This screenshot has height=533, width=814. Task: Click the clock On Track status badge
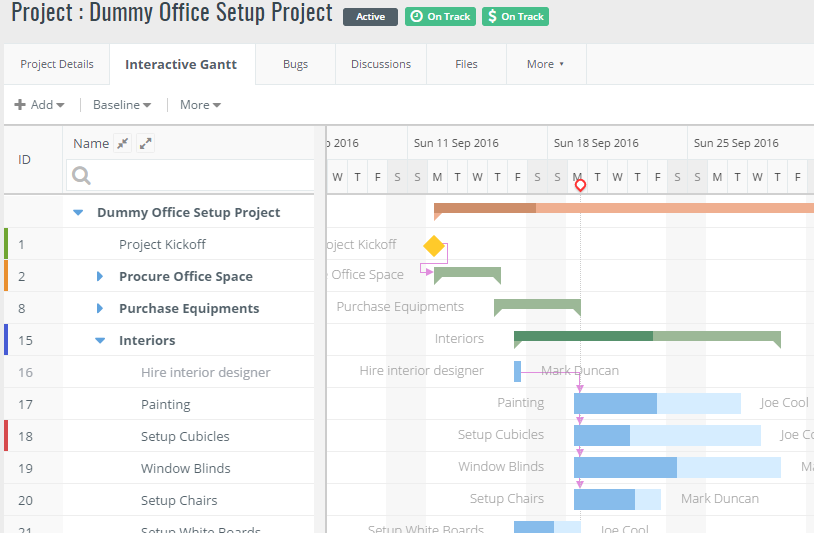[x=440, y=17]
